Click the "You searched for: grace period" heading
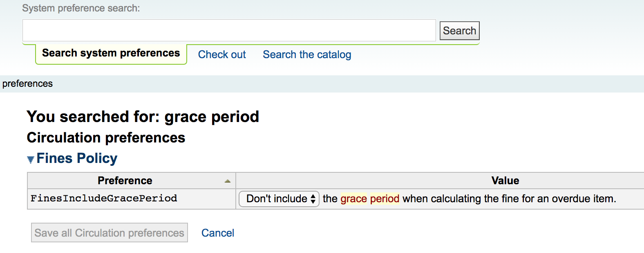The image size is (644, 253). pyautogui.click(x=143, y=117)
